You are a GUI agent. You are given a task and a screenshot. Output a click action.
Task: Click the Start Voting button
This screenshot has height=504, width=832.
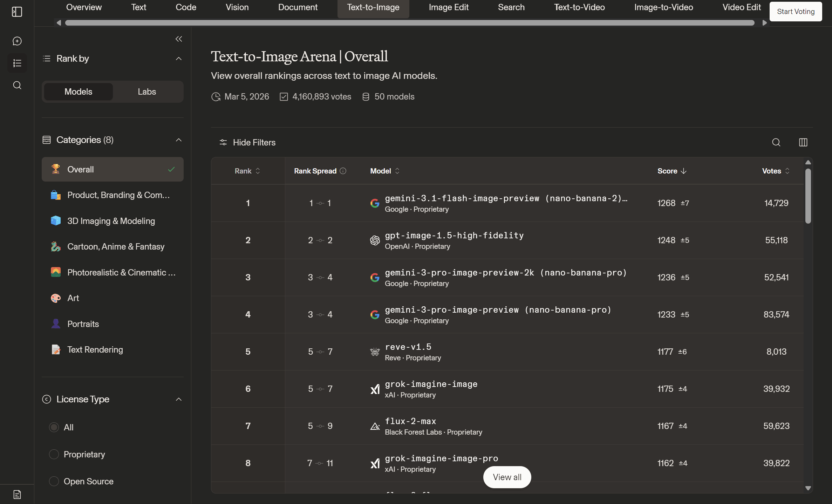(x=796, y=12)
